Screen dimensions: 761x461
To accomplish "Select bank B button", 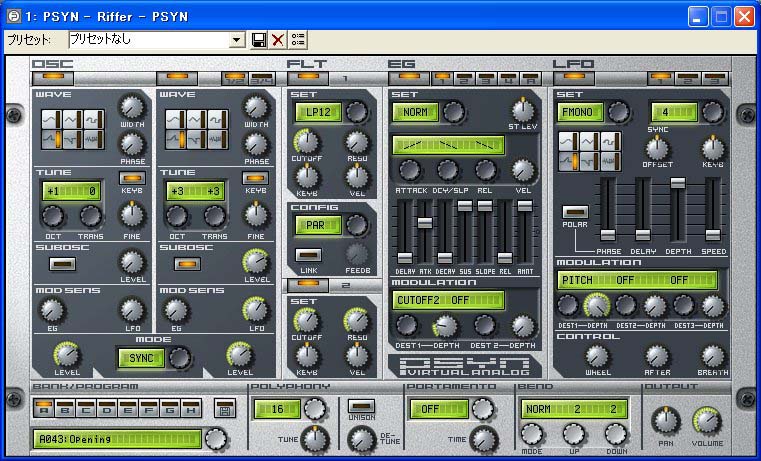I will click(x=65, y=408).
